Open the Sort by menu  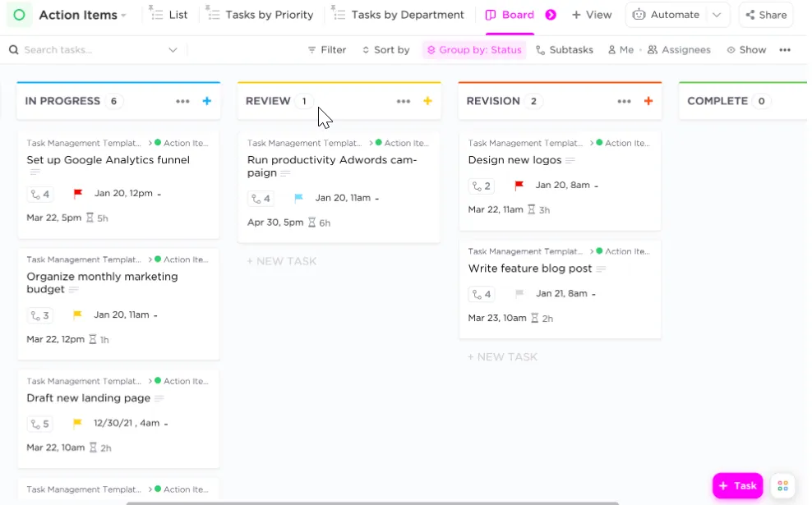pos(385,49)
